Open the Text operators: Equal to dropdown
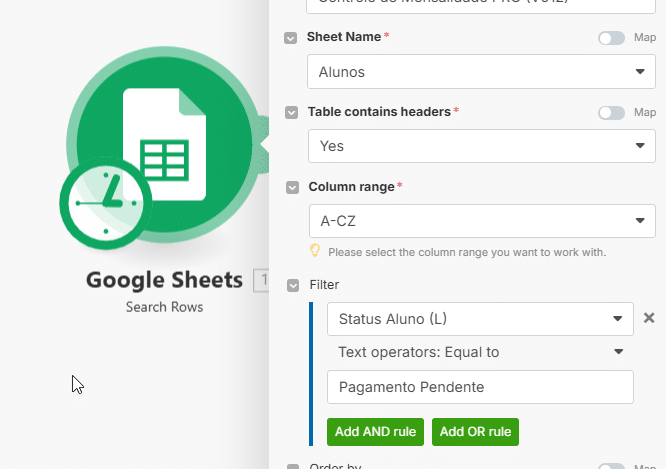Screen dimensions: 666x469 (x=480, y=352)
